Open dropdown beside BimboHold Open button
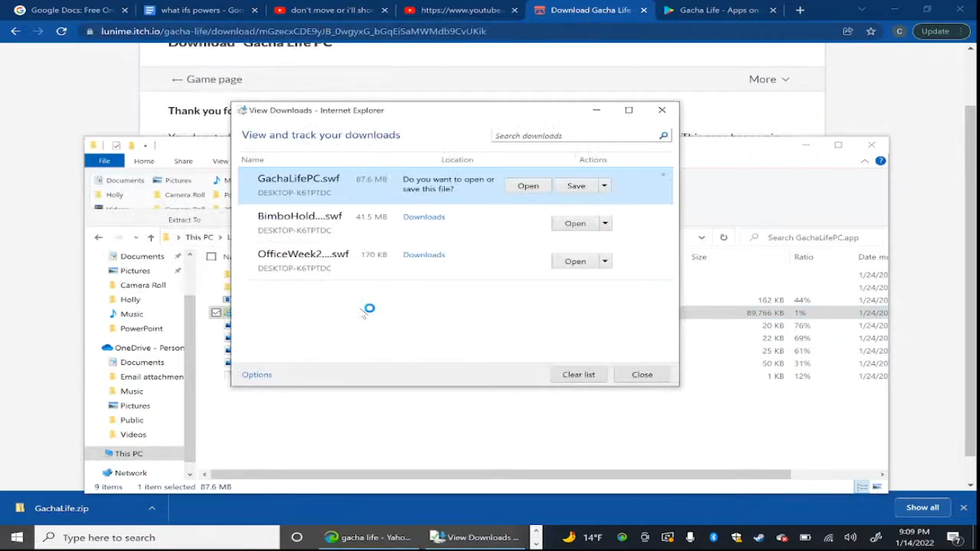980x551 pixels. point(605,223)
